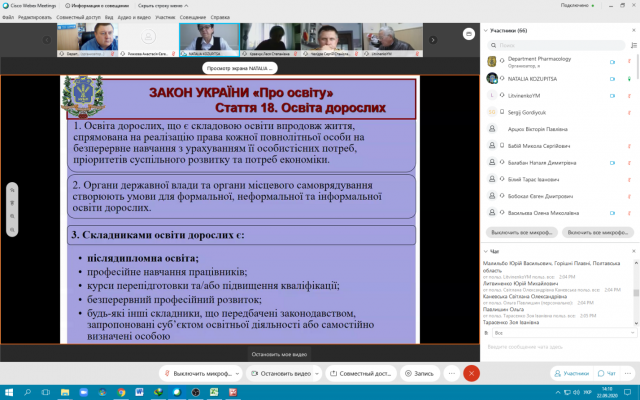Open Windows Start menu
Screen dimensions: 640x400
coord(8,392)
